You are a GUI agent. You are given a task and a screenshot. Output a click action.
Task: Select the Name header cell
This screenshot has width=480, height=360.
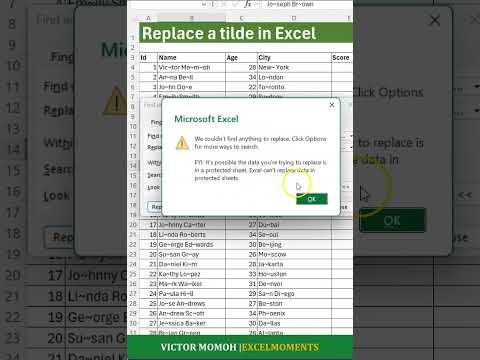[x=192, y=58]
